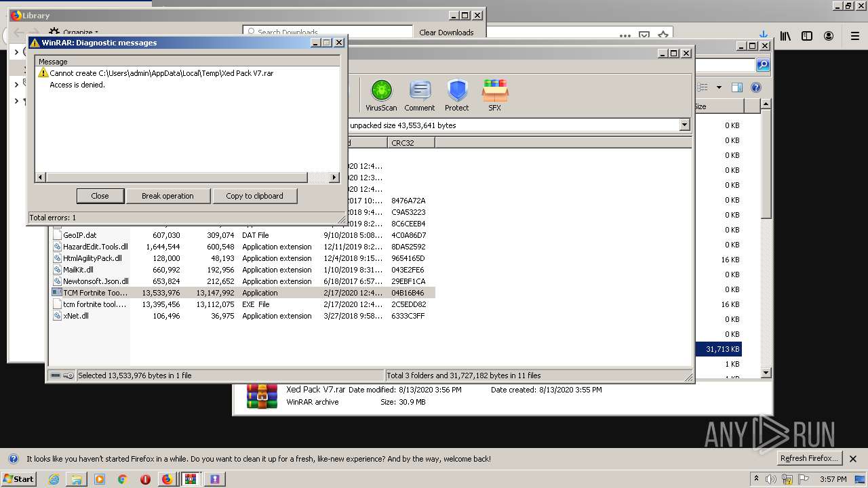Click the Explorer search magnifier button
The image size is (868, 488).
click(x=763, y=65)
